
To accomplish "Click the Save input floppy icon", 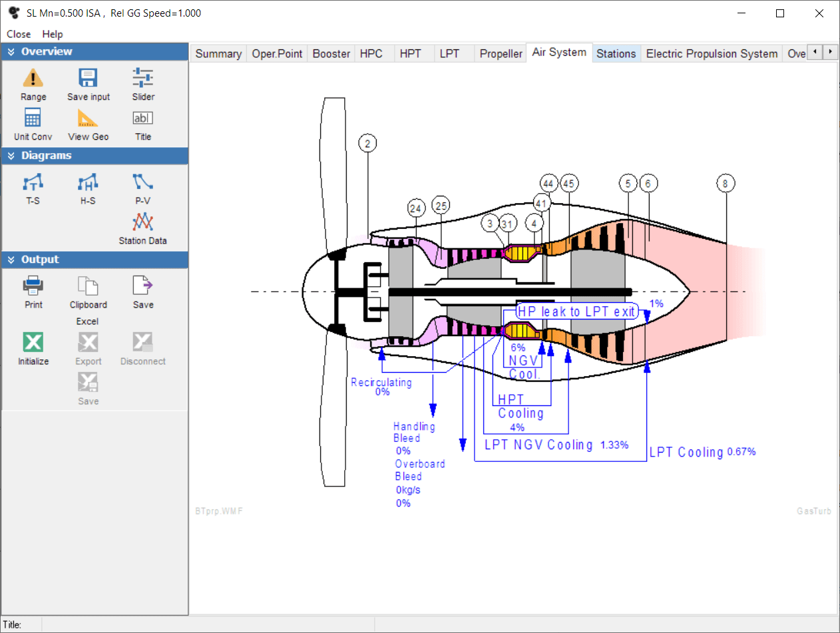I will click(89, 79).
